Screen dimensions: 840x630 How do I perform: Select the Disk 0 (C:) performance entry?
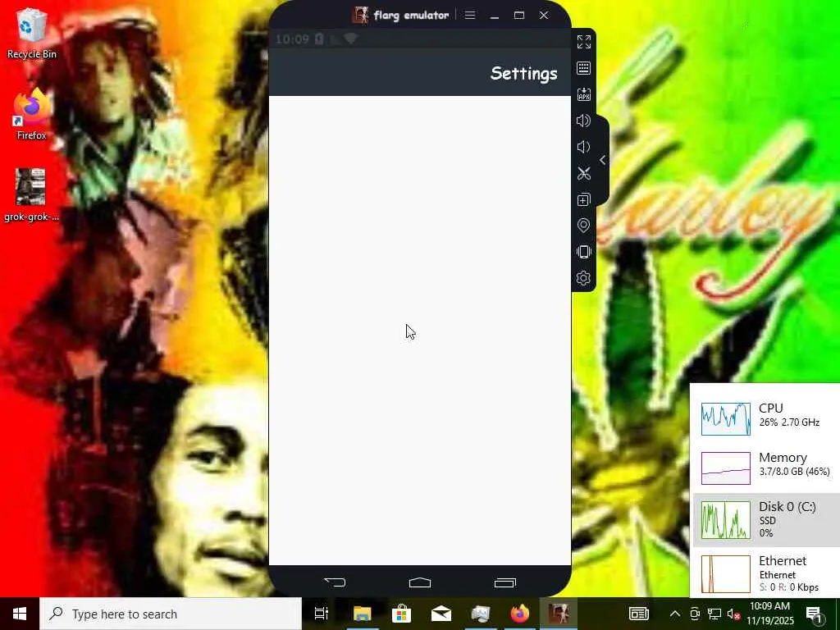click(x=766, y=519)
